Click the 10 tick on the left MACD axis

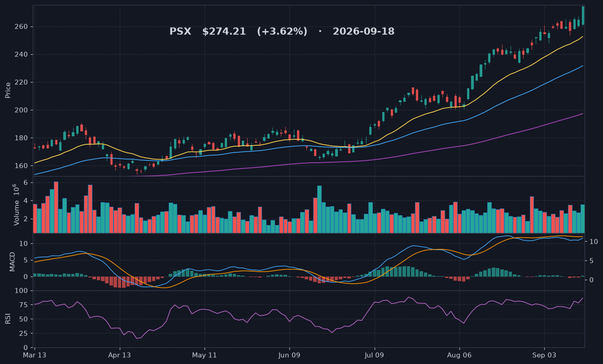[24, 244]
